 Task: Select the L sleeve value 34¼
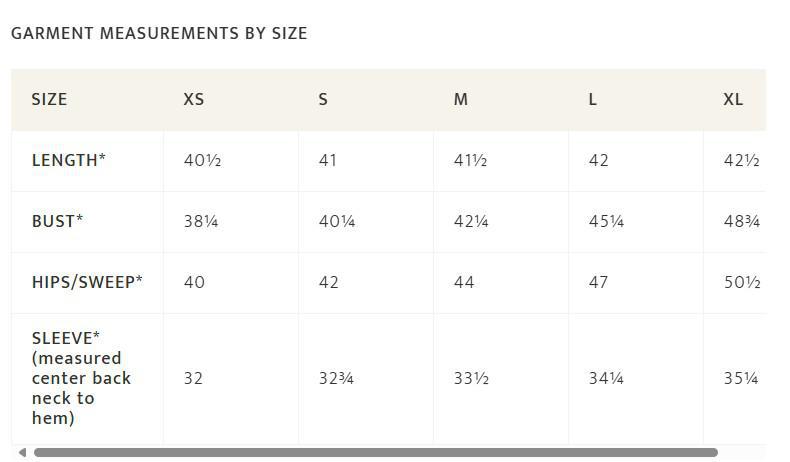606,378
